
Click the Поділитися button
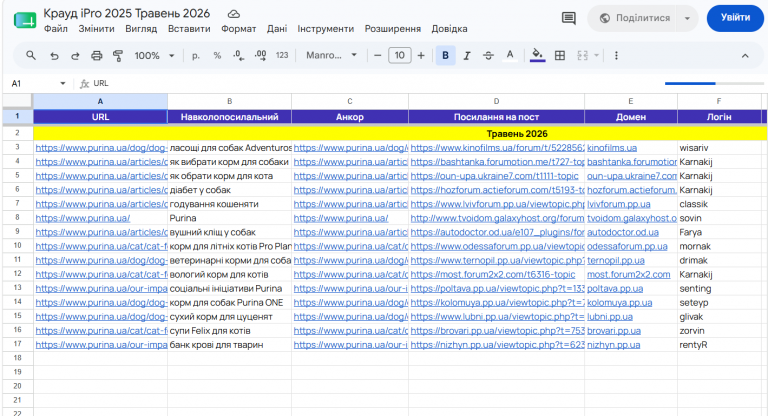(632, 18)
